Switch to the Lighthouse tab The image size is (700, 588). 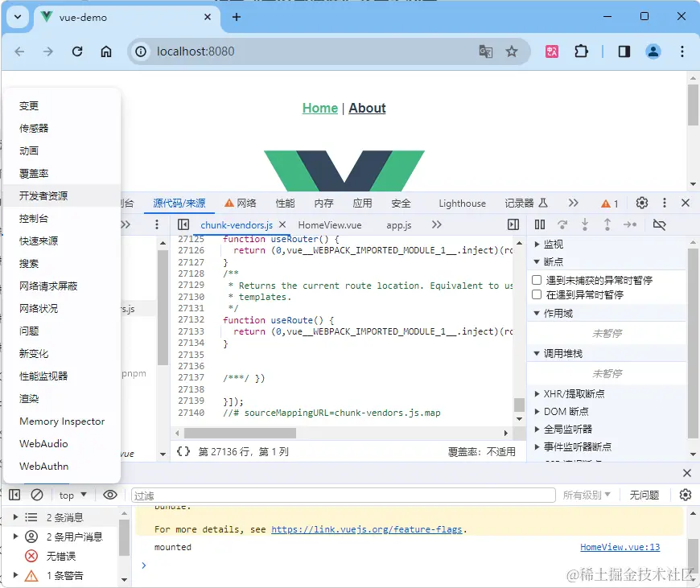[462, 204]
